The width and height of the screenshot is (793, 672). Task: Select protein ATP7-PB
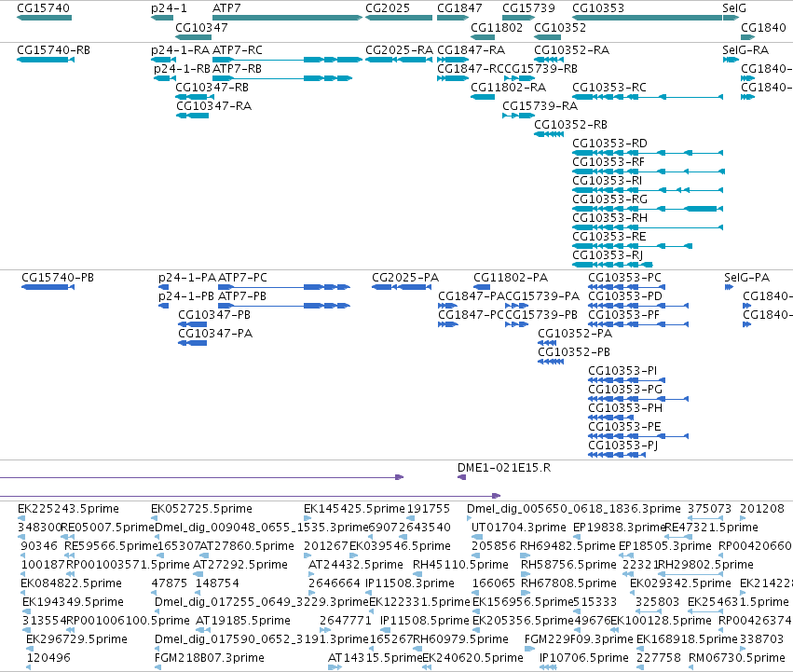point(284,306)
